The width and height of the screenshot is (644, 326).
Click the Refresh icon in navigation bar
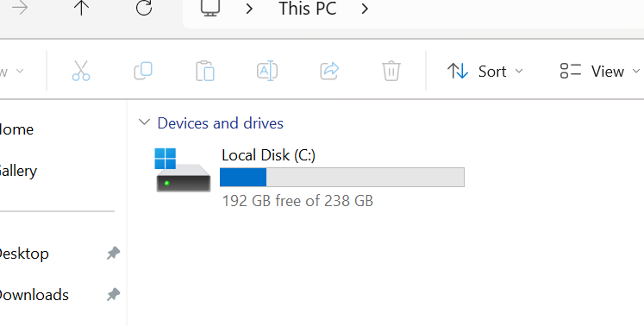pos(144,8)
